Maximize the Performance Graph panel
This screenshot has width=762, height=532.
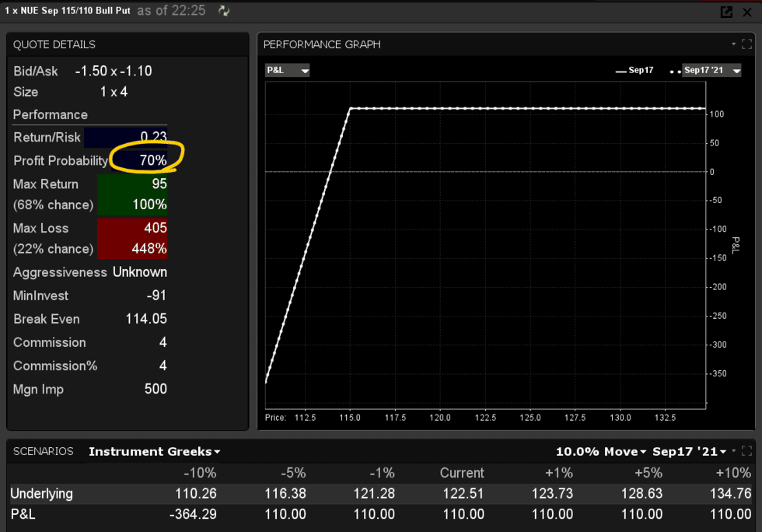[x=747, y=44]
